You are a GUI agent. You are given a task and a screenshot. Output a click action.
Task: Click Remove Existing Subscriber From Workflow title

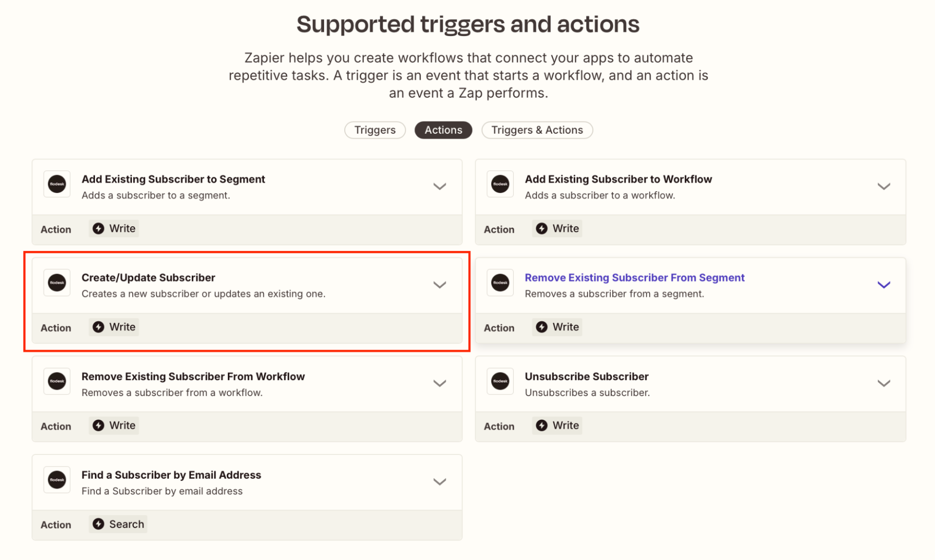[193, 376]
